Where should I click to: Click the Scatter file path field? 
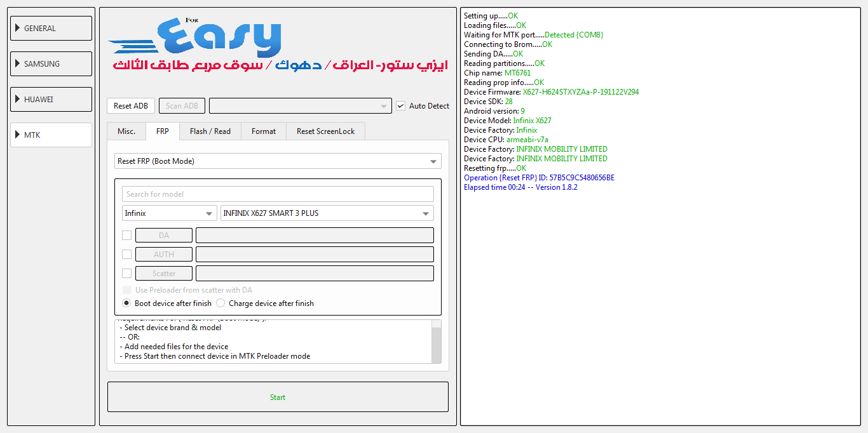(315, 274)
